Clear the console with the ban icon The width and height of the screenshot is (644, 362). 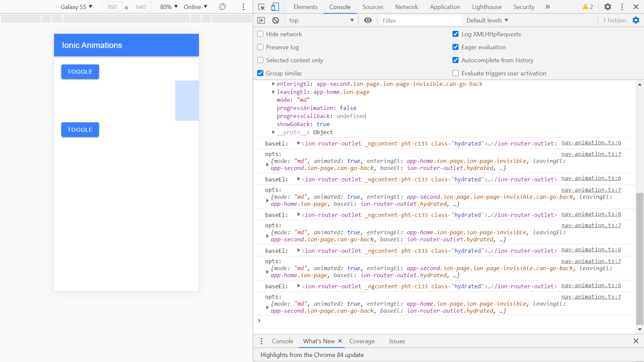coord(275,20)
